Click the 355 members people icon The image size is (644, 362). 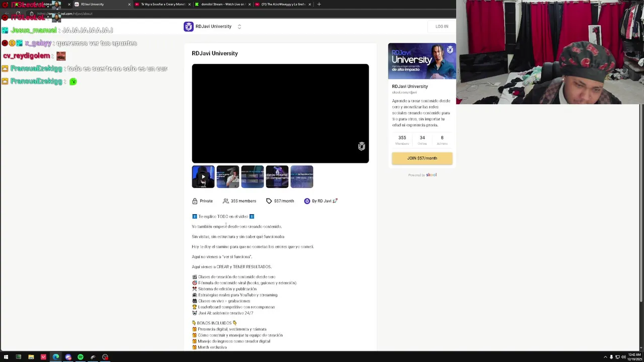click(x=226, y=201)
